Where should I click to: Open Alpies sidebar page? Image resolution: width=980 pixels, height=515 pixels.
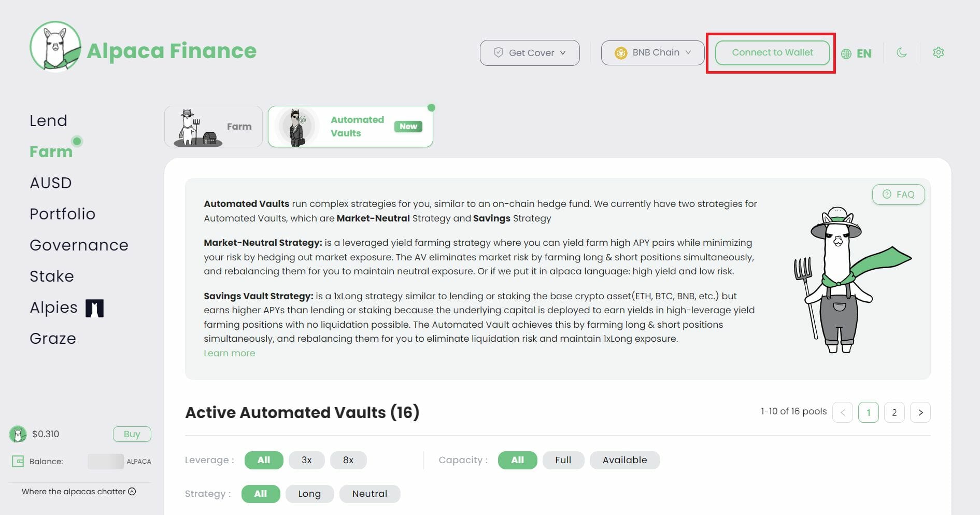pyautogui.click(x=53, y=307)
